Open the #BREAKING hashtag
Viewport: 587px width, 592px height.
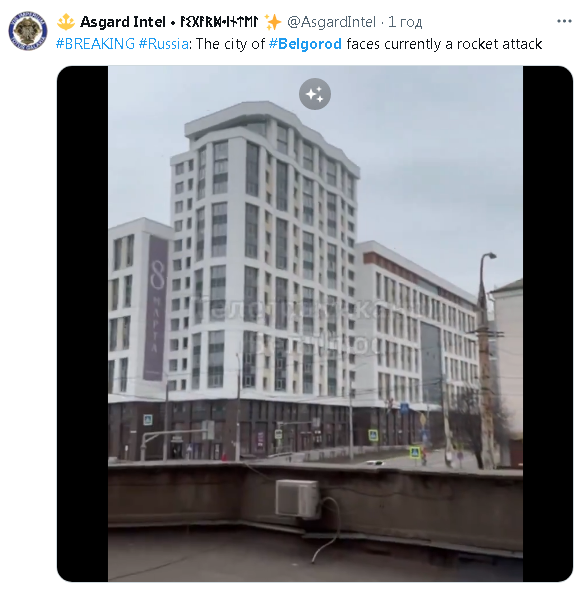(x=95, y=44)
